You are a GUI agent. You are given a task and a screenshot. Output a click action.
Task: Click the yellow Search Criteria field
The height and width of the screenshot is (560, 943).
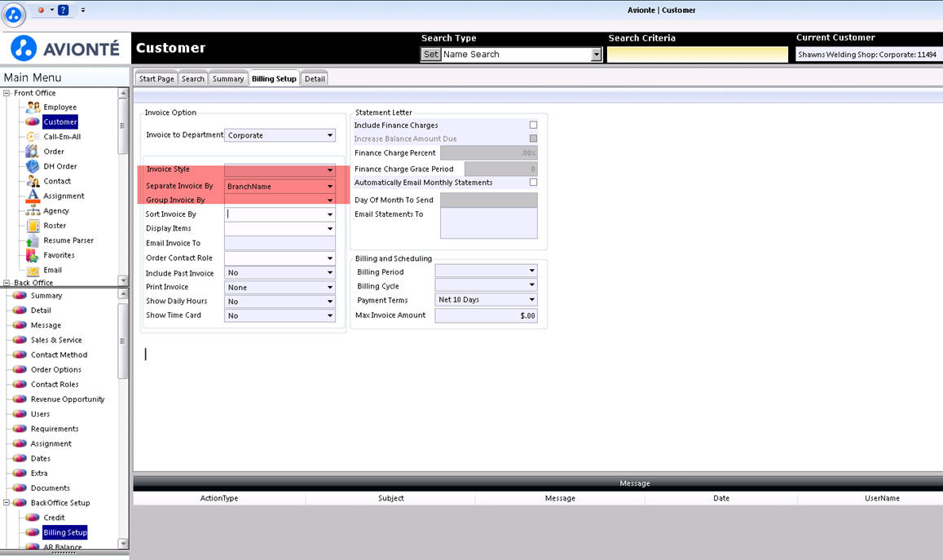coord(697,54)
